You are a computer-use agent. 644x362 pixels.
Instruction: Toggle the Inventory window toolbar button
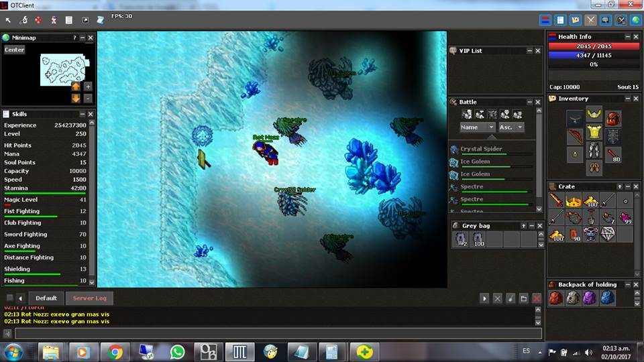click(x=576, y=20)
